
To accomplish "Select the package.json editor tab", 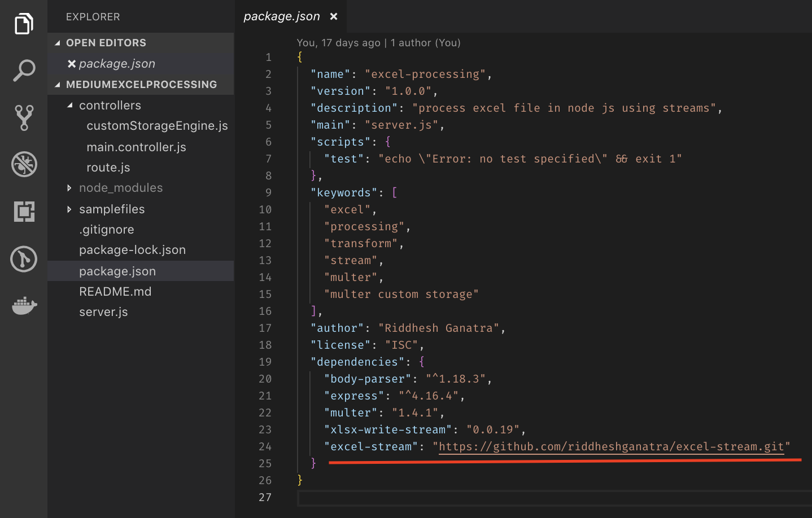I will coord(281,16).
